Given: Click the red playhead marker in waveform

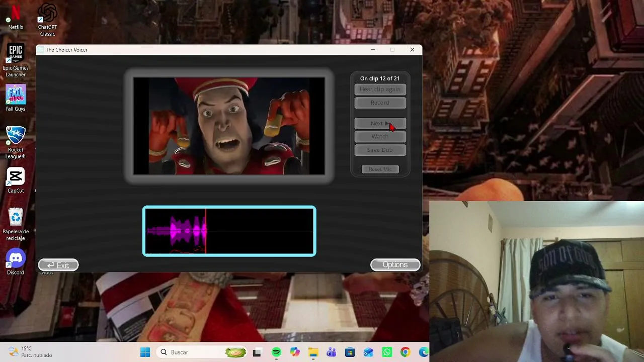Looking at the screenshot, I should 205,231.
